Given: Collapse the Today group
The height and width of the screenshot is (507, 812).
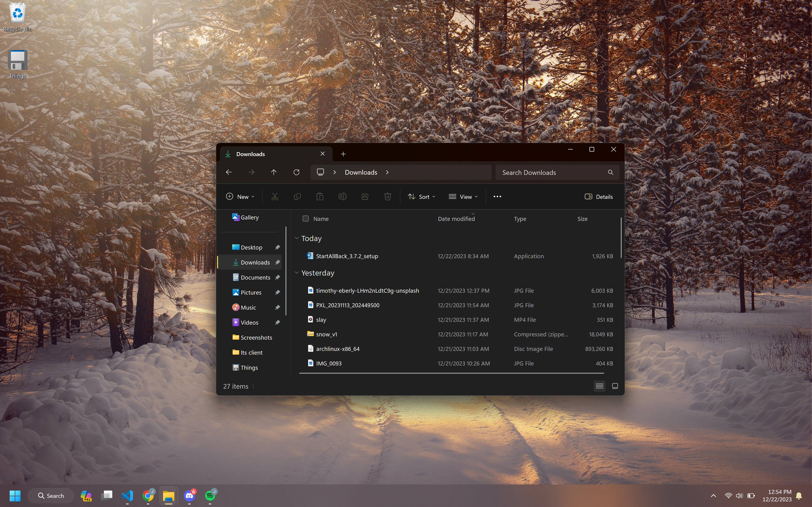Looking at the screenshot, I should click(x=297, y=238).
